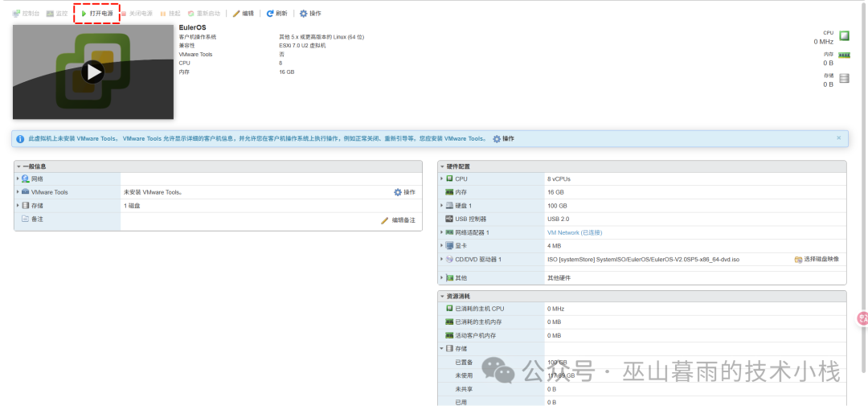Expand the 网络 network row
The image size is (868, 406).
(18, 179)
